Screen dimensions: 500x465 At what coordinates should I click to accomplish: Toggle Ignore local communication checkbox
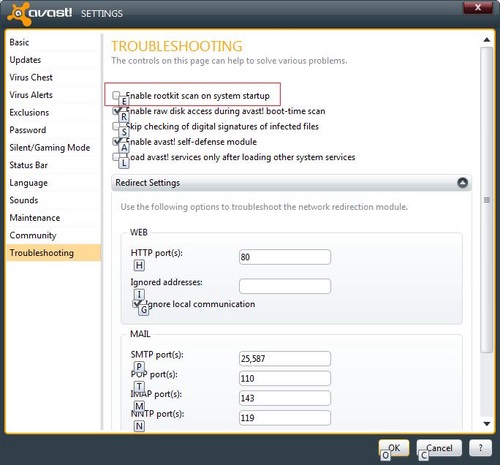tap(136, 304)
